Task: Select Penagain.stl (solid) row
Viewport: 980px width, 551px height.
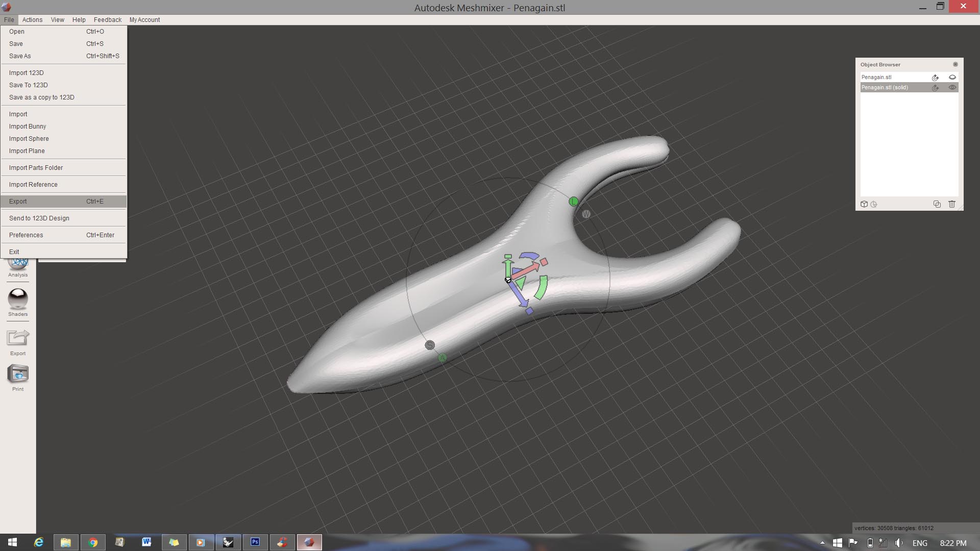Action: [x=909, y=87]
